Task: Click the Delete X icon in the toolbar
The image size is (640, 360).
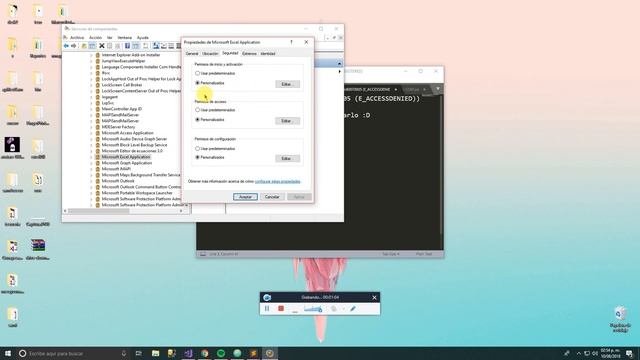Action: (x=102, y=46)
